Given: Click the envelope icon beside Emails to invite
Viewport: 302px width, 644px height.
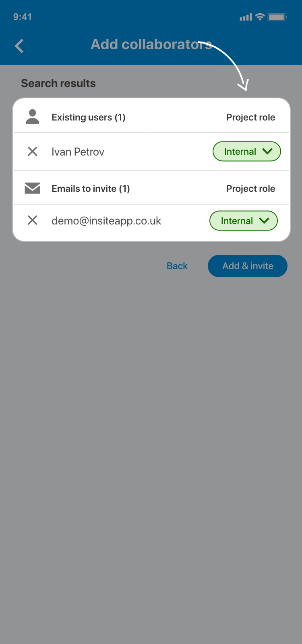Looking at the screenshot, I should point(32,188).
